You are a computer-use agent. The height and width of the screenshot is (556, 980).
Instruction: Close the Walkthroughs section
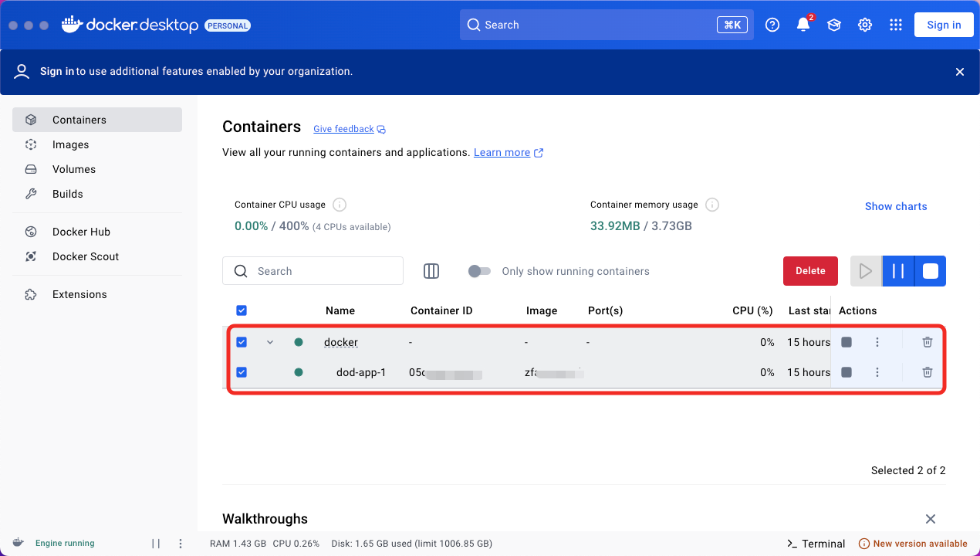point(931,519)
